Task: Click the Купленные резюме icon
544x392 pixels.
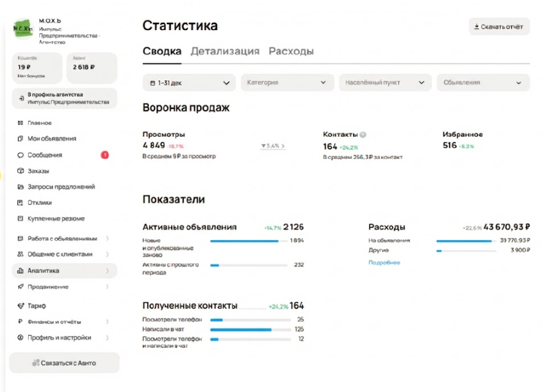Action: tap(21, 219)
